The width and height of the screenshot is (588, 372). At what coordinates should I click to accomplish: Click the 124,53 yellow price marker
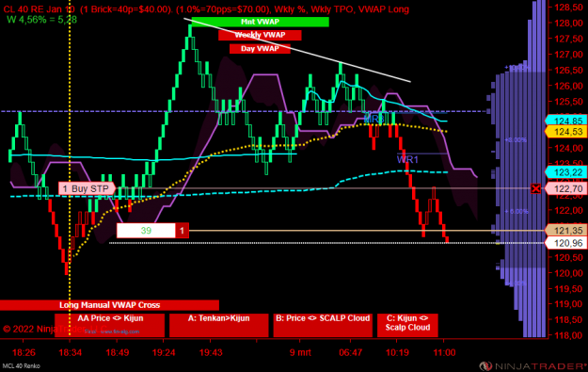click(x=566, y=132)
